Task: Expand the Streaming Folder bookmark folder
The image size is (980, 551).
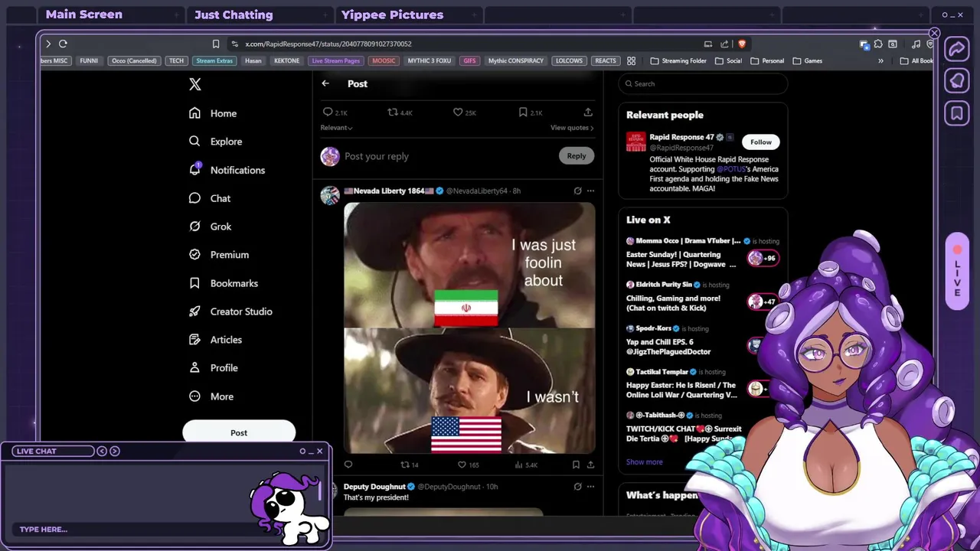Action: pyautogui.click(x=678, y=60)
